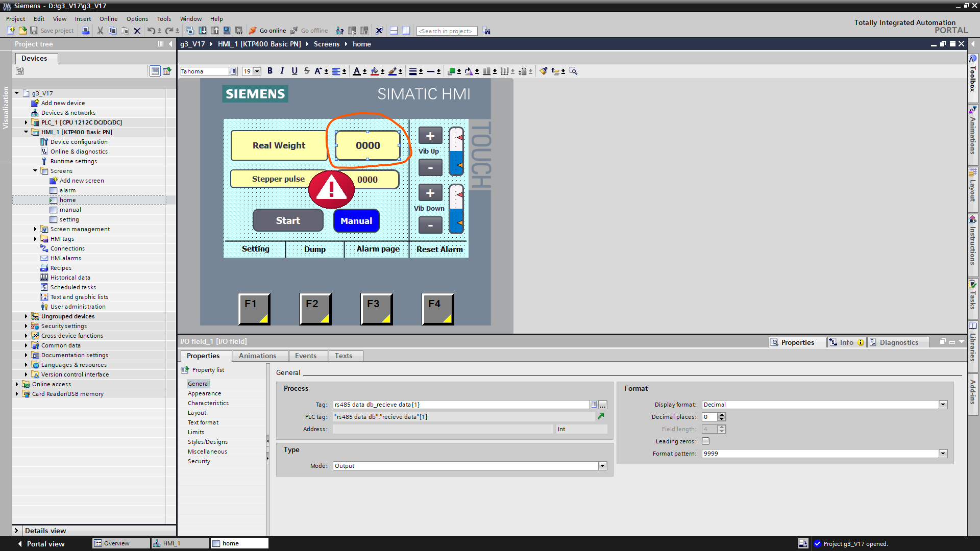The height and width of the screenshot is (551, 980).
Task: Click the Delete X icon in toolbar
Action: coord(137,31)
